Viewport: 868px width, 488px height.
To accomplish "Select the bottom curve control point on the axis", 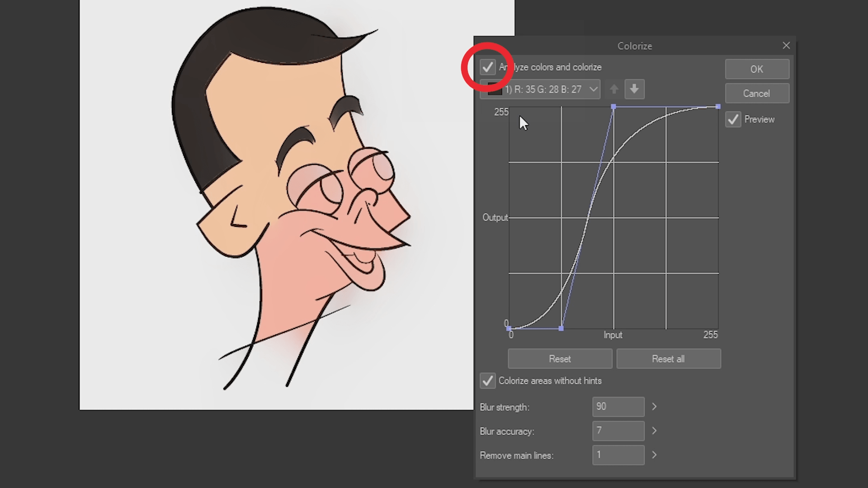I will 561,328.
